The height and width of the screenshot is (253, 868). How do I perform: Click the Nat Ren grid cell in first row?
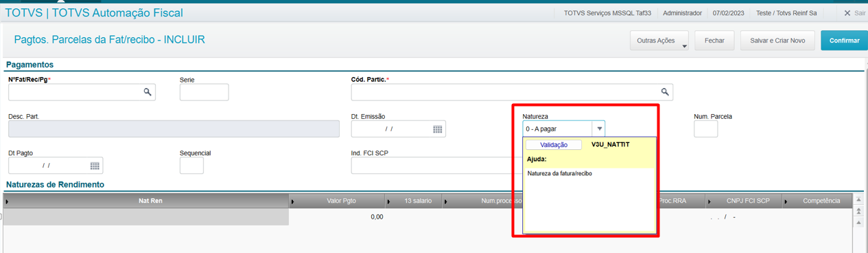tap(146, 217)
